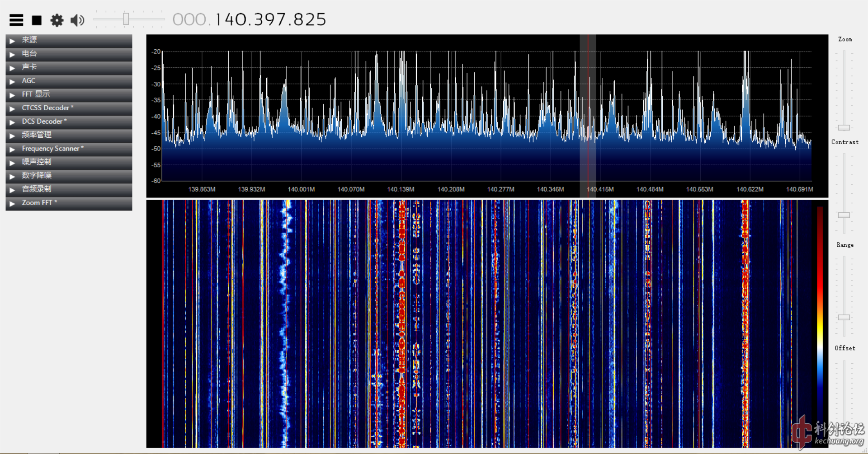Open the hamburger main menu

[x=16, y=20]
